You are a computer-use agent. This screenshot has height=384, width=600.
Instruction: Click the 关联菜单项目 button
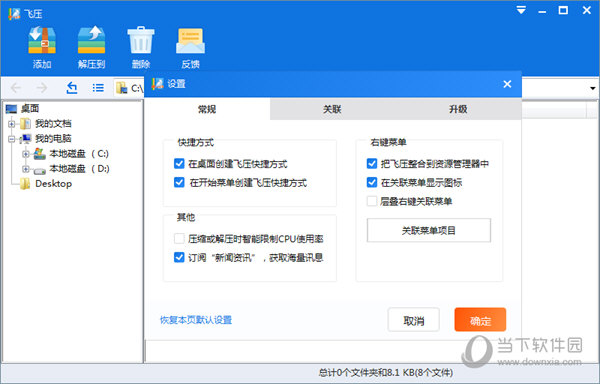429,230
